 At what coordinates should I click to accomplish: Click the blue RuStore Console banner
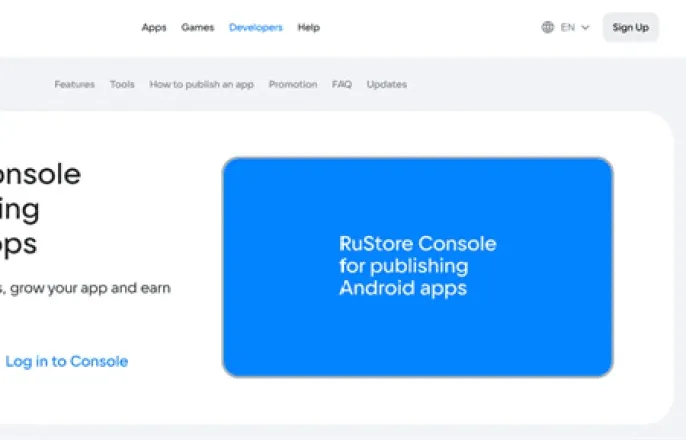pyautogui.click(x=418, y=267)
